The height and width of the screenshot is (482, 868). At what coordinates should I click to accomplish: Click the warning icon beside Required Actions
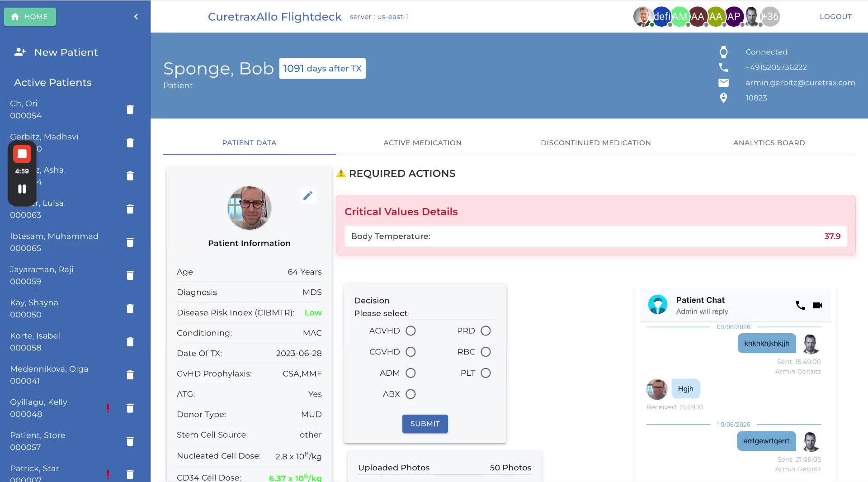tap(341, 173)
